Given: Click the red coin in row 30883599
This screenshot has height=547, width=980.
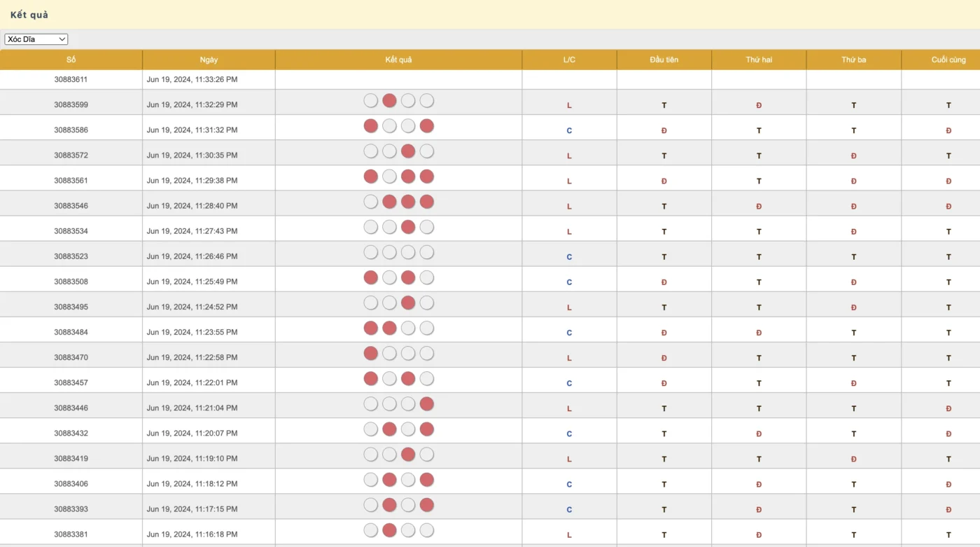Looking at the screenshot, I should click(390, 101).
